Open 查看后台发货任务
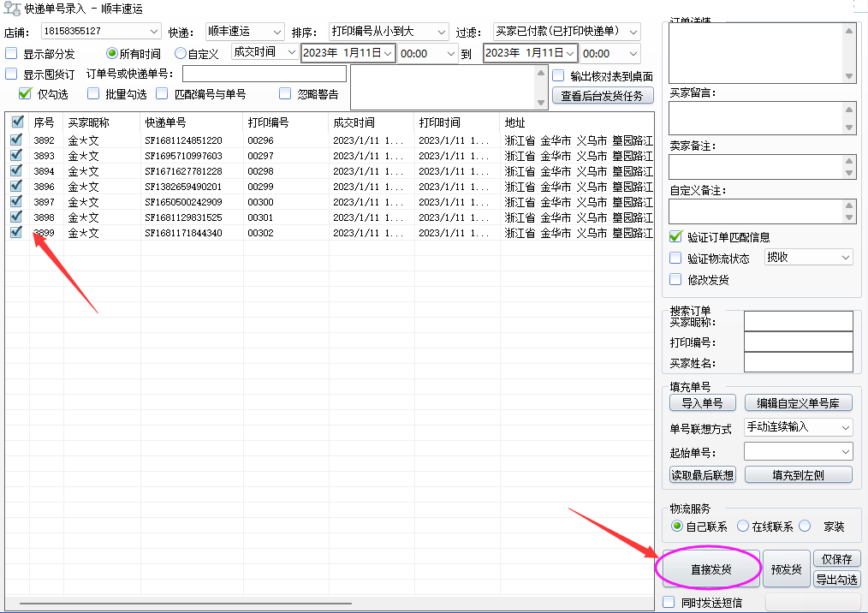 tap(602, 96)
